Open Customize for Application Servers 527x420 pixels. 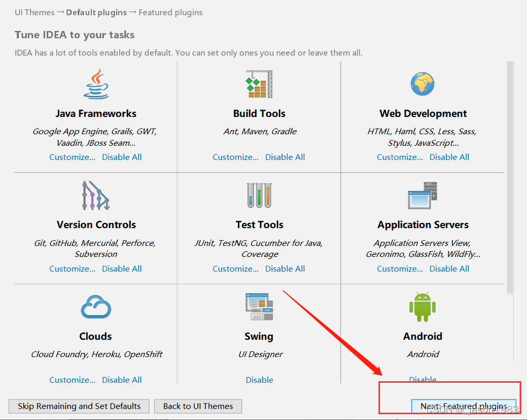[x=399, y=269]
